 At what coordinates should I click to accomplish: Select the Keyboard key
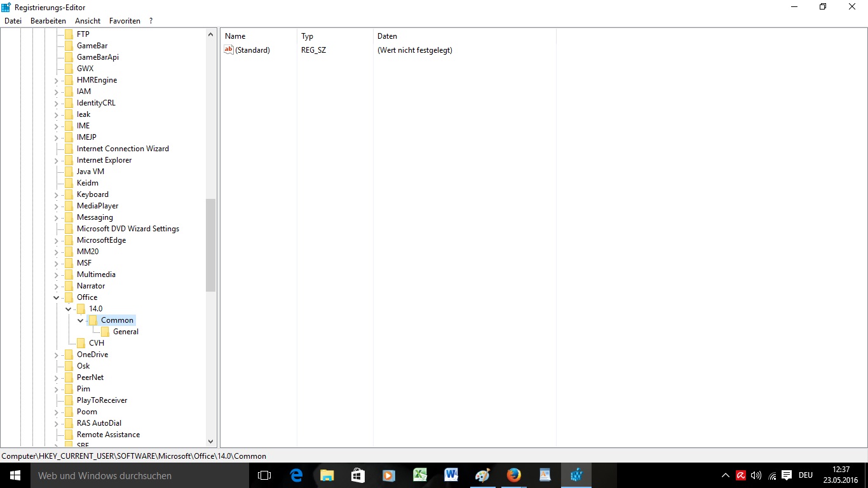[x=93, y=194]
